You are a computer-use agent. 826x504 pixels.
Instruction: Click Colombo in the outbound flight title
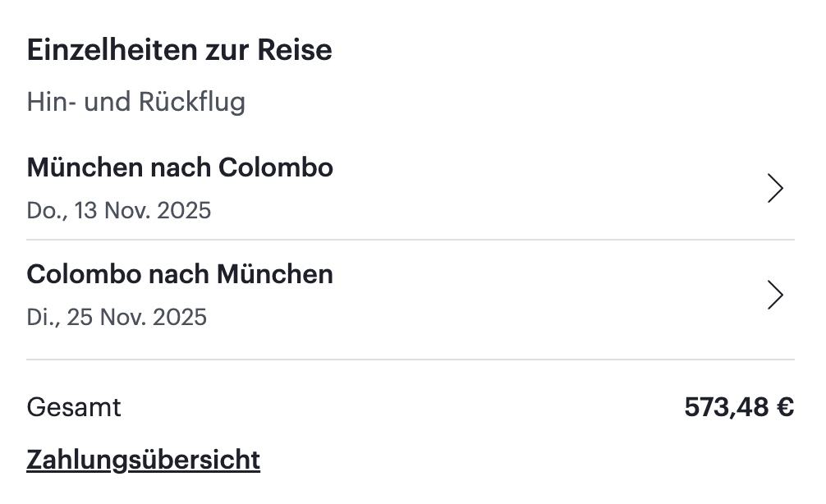coord(276,167)
